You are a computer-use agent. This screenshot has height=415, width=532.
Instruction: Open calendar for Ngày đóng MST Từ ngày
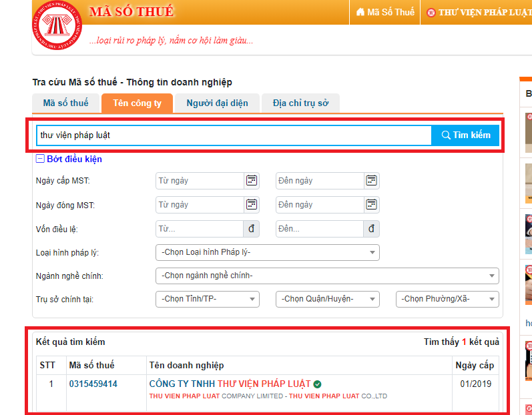tap(252, 205)
